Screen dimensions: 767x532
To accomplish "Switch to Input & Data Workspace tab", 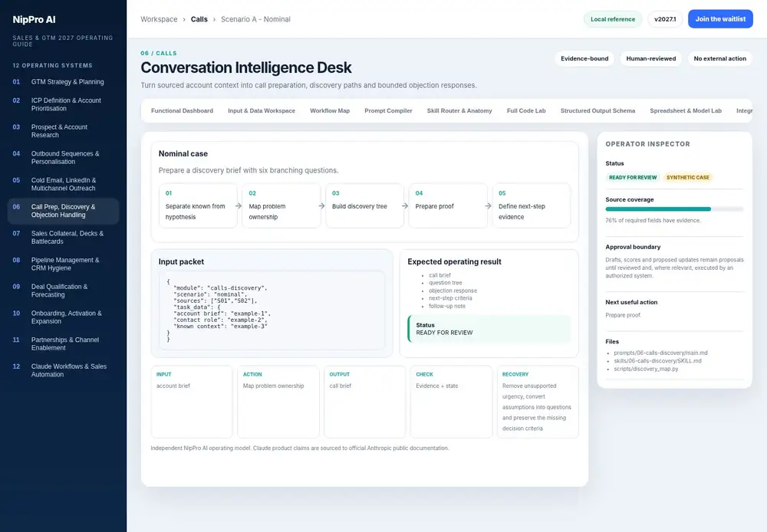I will (262, 111).
